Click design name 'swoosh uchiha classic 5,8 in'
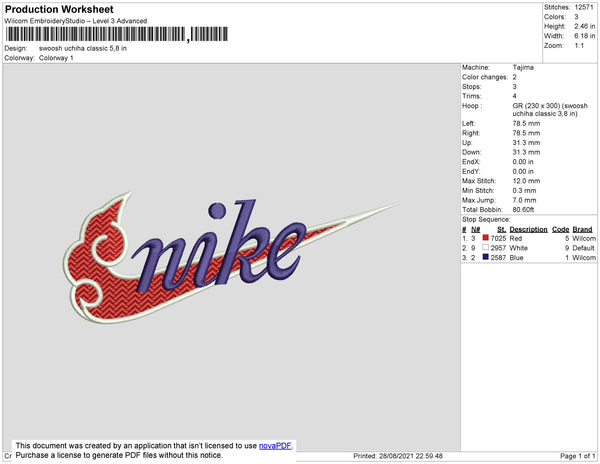 click(83, 49)
